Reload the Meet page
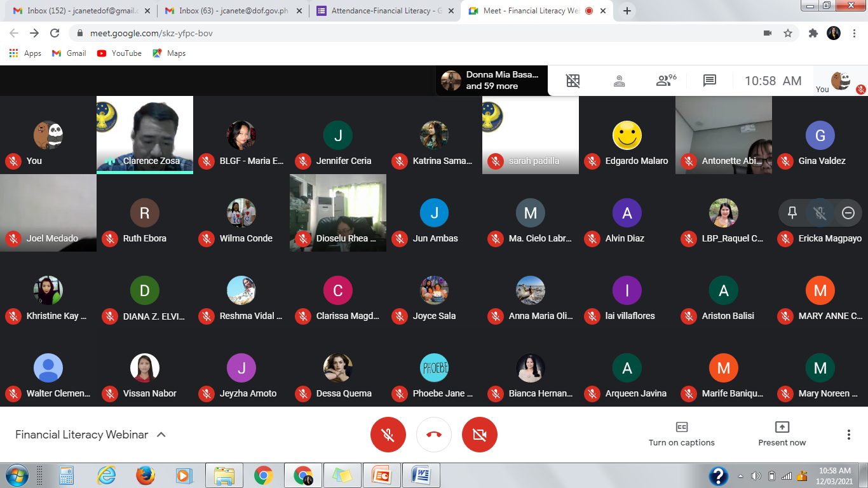The width and height of the screenshot is (868, 488). [x=55, y=33]
